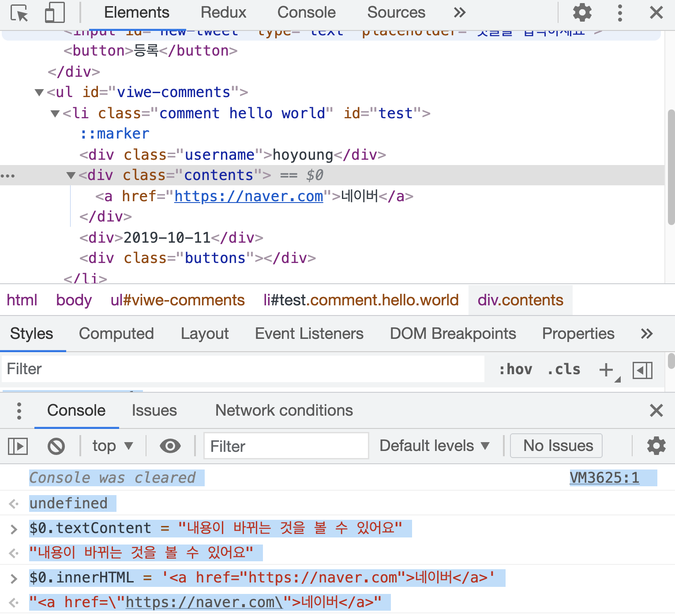Open the DevTools three-dot customize menu
This screenshot has height=616, width=675.
[x=620, y=13]
